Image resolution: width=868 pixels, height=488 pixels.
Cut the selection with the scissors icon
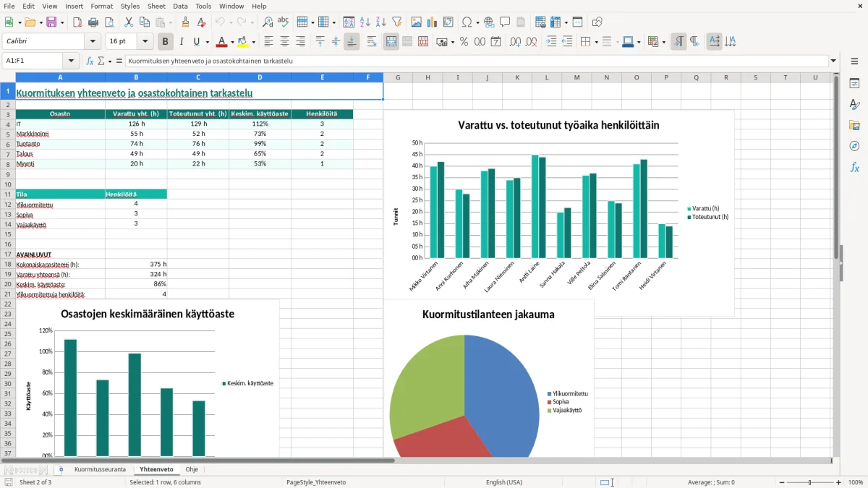pyautogui.click(x=128, y=22)
